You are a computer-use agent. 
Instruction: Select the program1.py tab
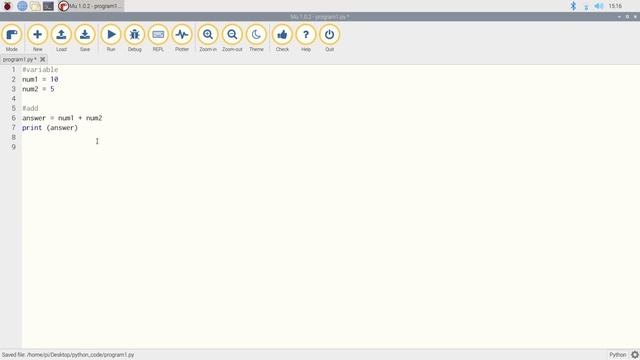click(19, 60)
